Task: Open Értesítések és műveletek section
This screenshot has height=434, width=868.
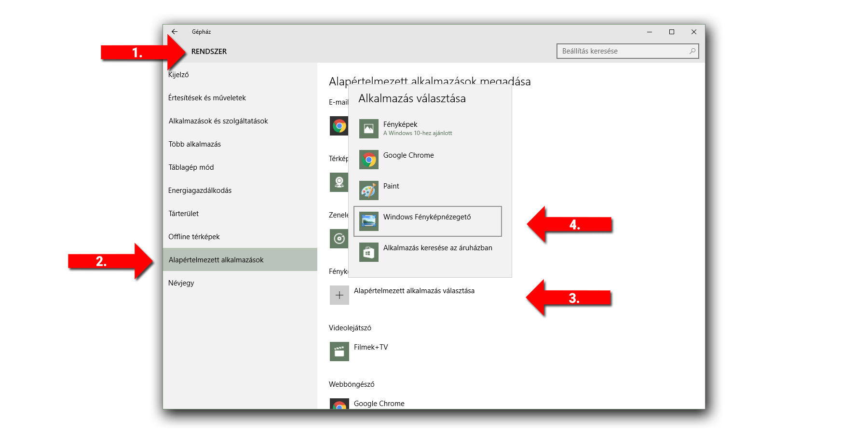Action: point(207,98)
